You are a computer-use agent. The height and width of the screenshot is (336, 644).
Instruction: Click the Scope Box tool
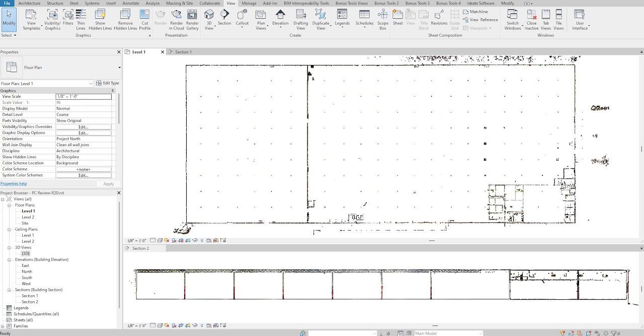[383, 19]
